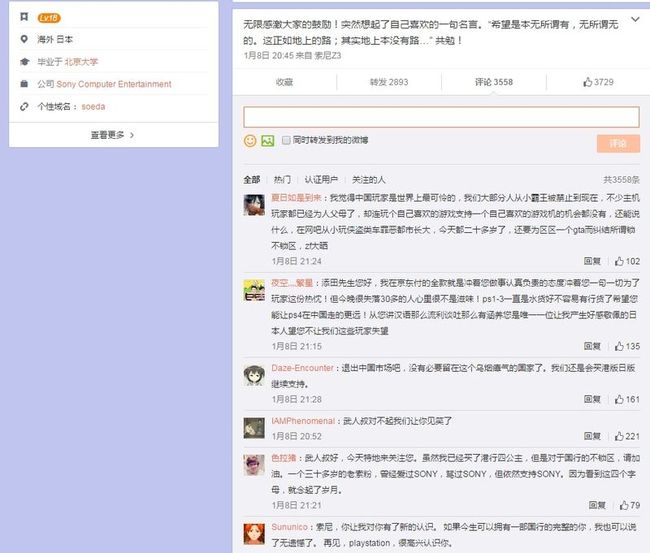Viewport: 650px width, 553px height.
Task: Reply to the 1月8日 21:28 comment
Action: tap(592, 399)
